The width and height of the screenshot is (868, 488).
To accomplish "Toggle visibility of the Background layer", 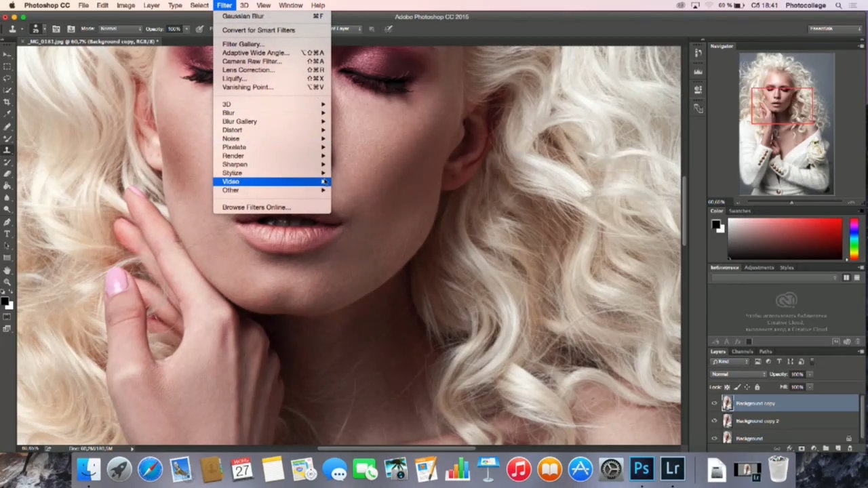I will [x=714, y=439].
